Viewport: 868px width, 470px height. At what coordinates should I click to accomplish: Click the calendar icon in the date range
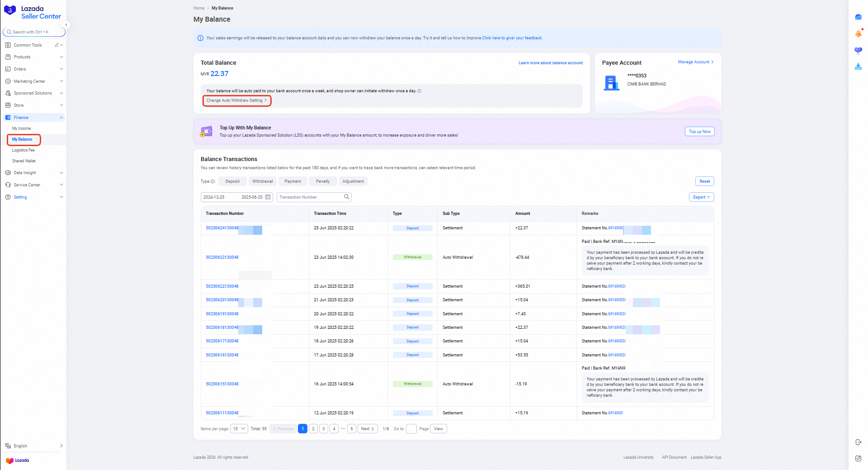click(268, 197)
